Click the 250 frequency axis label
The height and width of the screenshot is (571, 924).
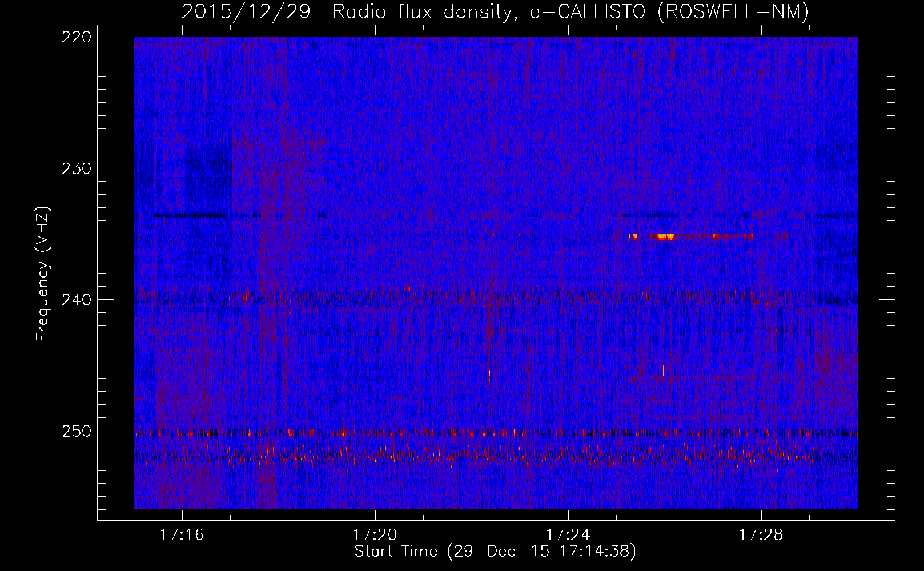(x=76, y=431)
